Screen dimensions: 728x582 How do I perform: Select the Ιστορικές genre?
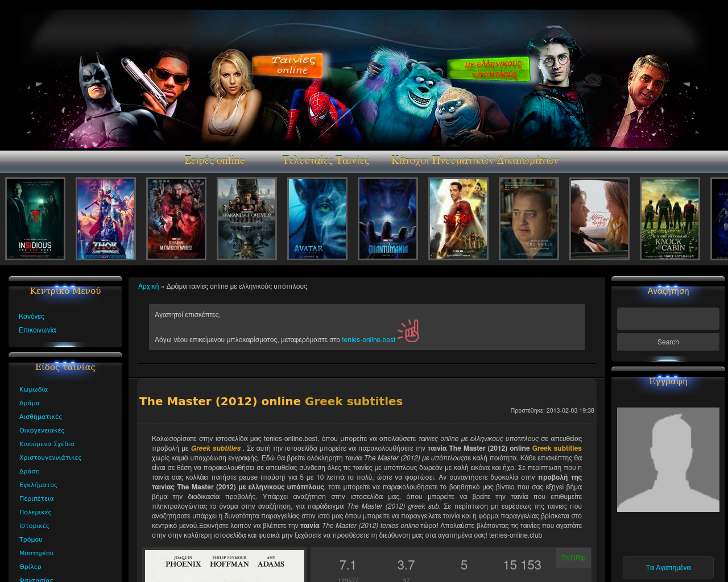[34, 526]
